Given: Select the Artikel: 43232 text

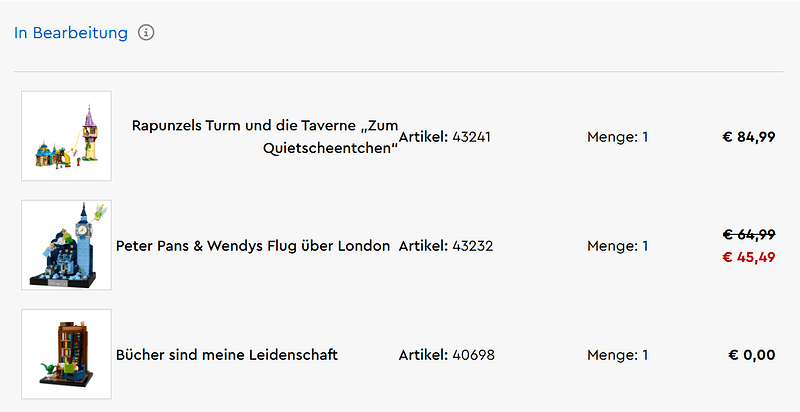Looking at the screenshot, I should coord(446,246).
